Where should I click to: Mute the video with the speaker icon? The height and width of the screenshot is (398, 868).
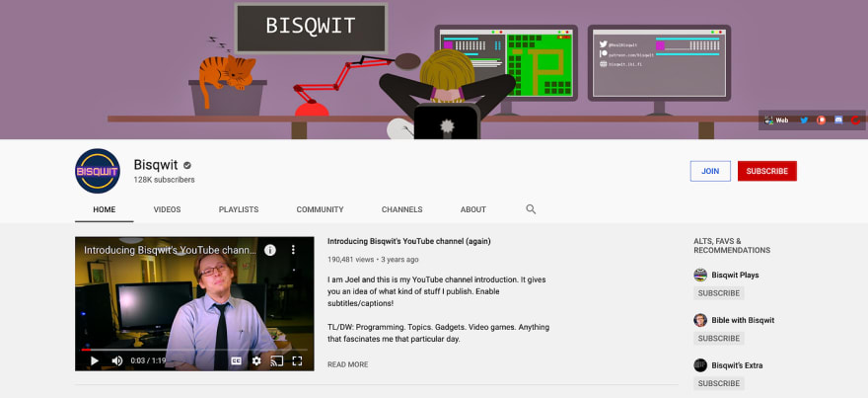point(116,360)
